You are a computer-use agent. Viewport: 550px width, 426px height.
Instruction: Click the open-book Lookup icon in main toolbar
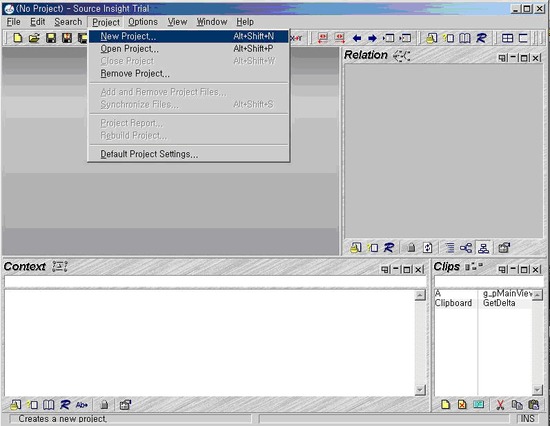click(465, 38)
